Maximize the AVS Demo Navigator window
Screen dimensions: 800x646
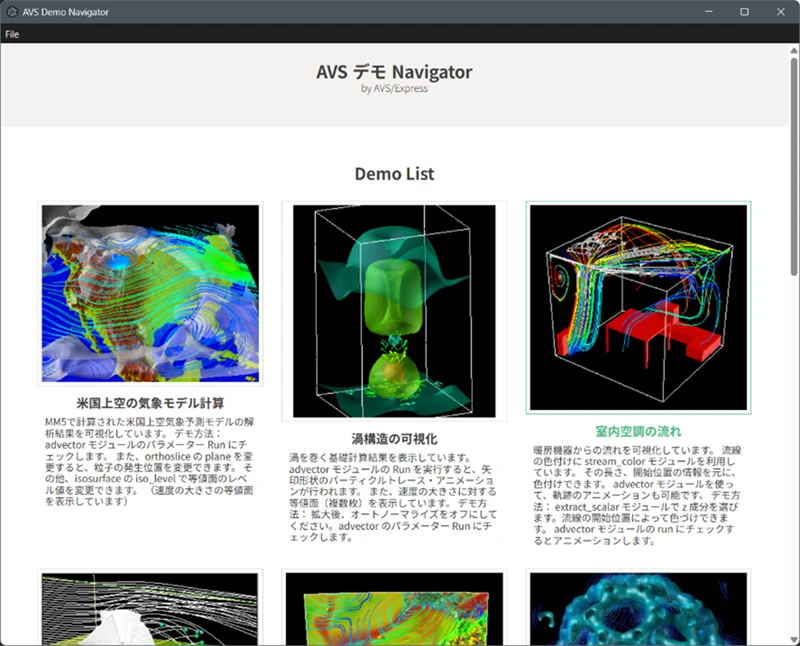coord(744,12)
